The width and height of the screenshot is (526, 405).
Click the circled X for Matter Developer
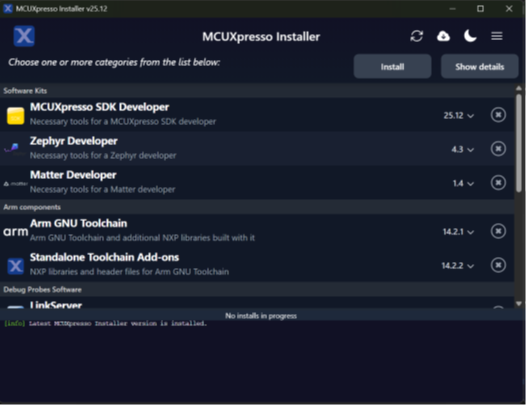click(x=498, y=183)
